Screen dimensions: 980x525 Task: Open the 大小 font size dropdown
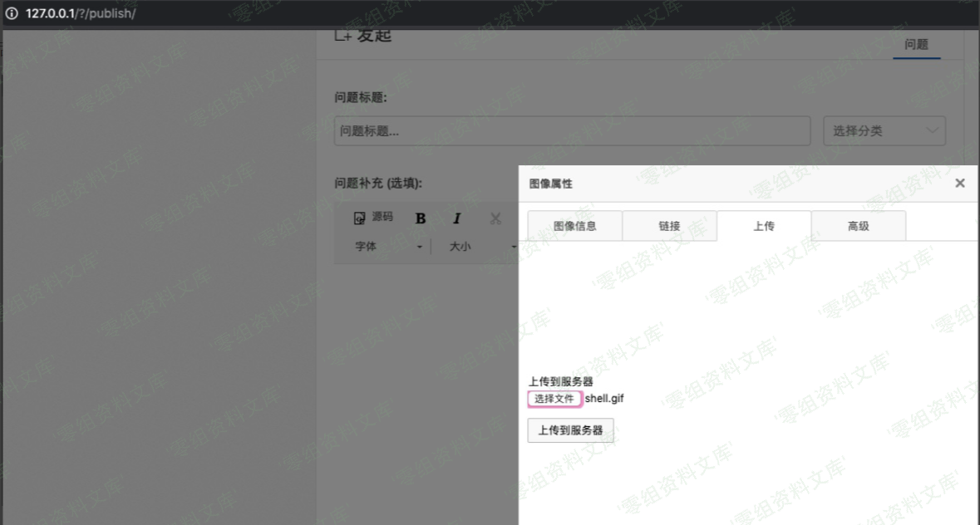tap(482, 247)
